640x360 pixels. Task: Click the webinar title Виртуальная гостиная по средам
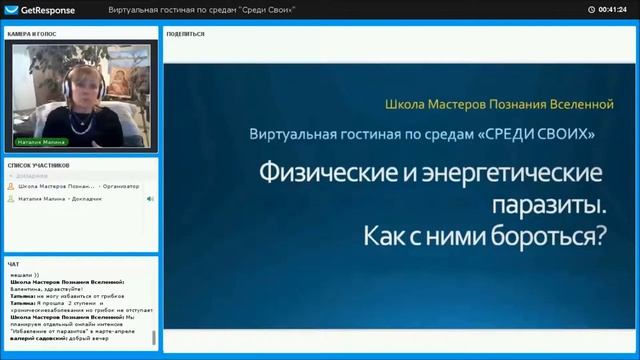(202, 10)
